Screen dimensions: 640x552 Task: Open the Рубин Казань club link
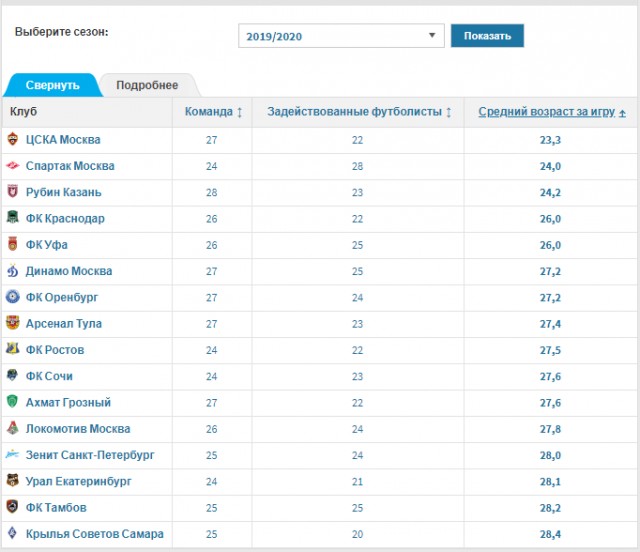(64, 192)
